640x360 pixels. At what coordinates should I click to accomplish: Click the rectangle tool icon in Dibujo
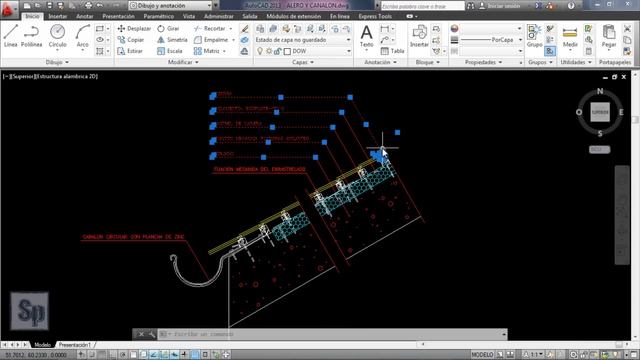100,29
